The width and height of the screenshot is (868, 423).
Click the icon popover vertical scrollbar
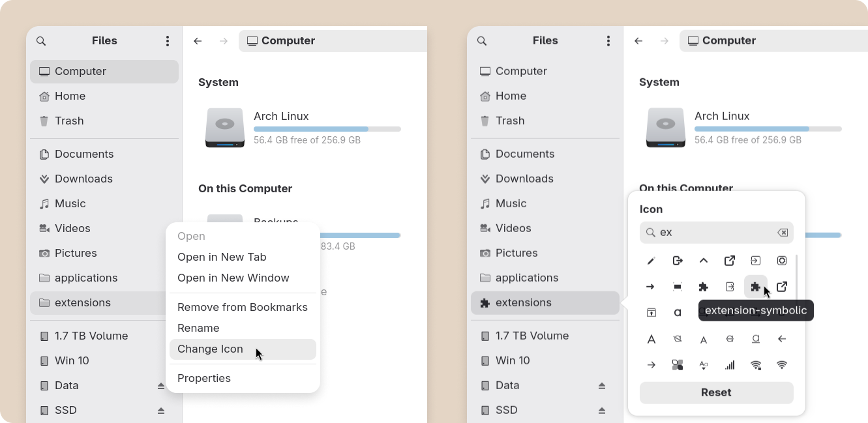tap(797, 277)
